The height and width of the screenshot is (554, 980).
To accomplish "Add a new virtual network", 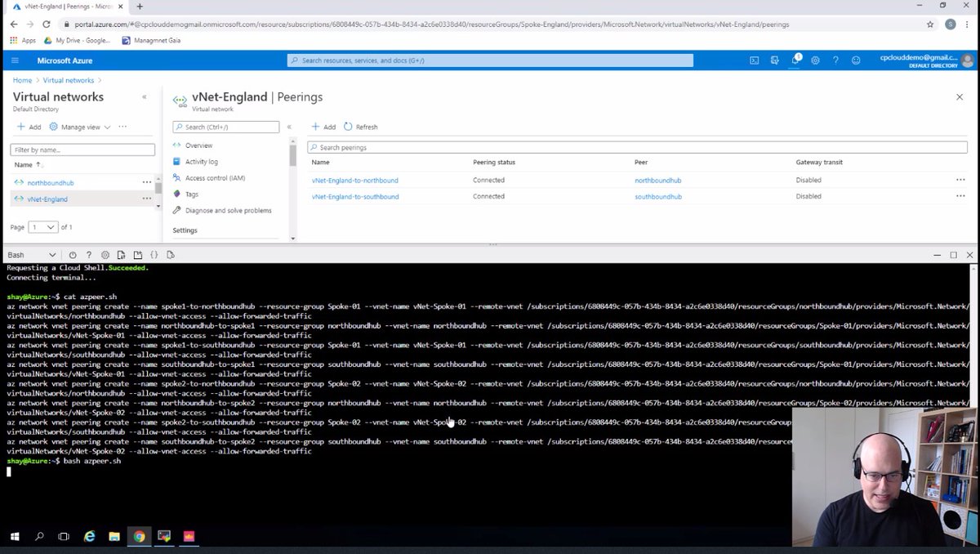I will pos(29,127).
